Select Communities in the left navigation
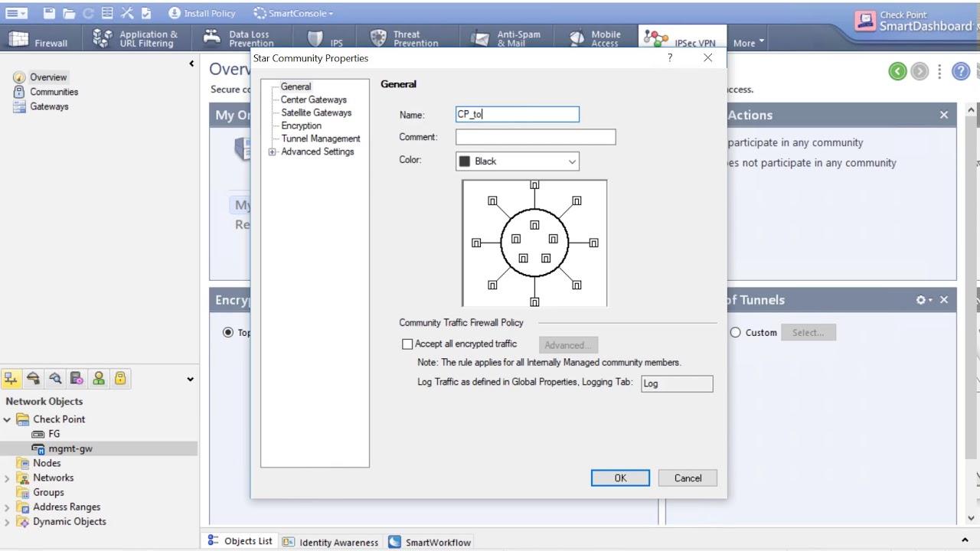Viewport: 980px width, 551px height. click(x=54, y=92)
